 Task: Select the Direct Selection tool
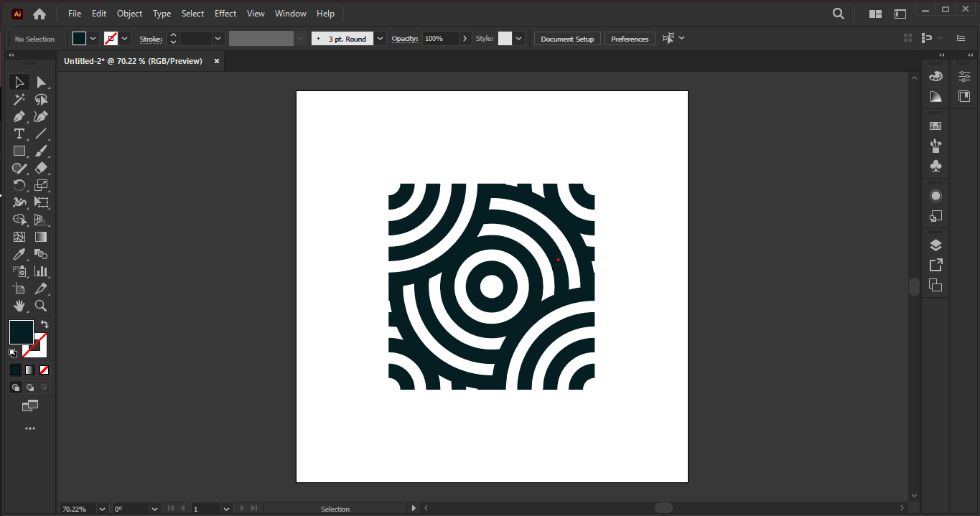coord(42,82)
